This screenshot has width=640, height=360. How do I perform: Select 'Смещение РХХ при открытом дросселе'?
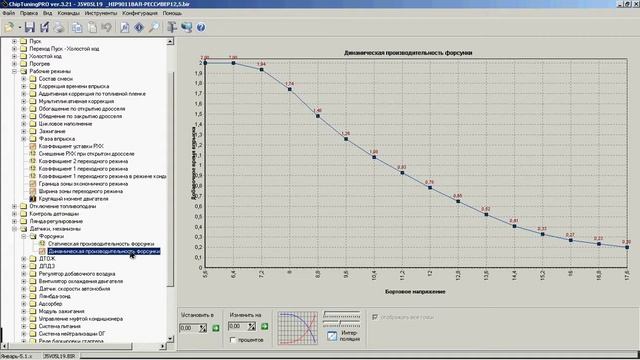[x=87, y=154]
